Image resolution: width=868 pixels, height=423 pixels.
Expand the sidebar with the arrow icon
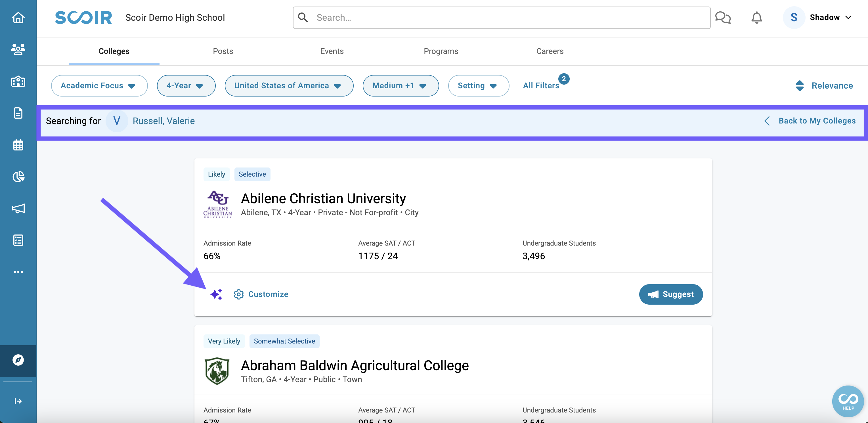pos(18,401)
